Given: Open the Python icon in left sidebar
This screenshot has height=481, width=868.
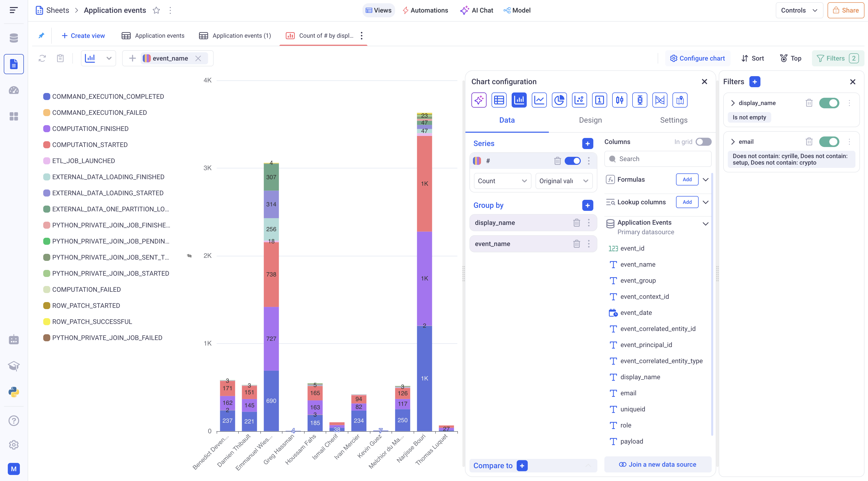Looking at the screenshot, I should point(14,392).
